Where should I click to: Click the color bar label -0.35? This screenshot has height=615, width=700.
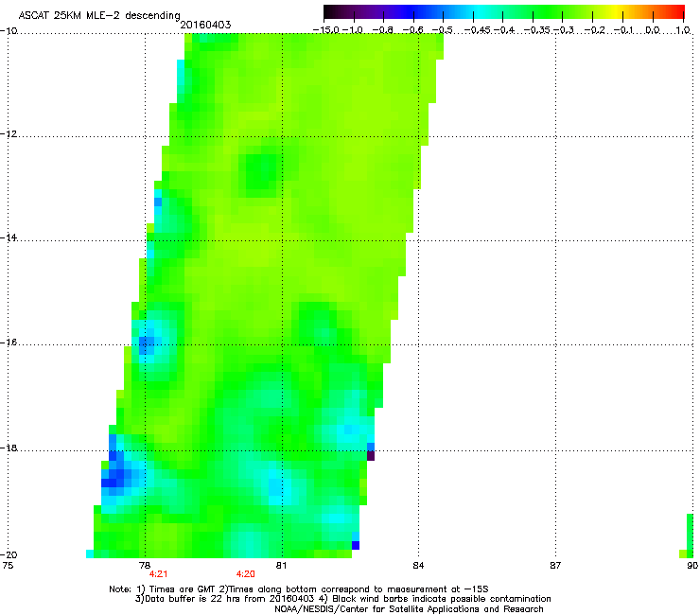click(x=537, y=30)
